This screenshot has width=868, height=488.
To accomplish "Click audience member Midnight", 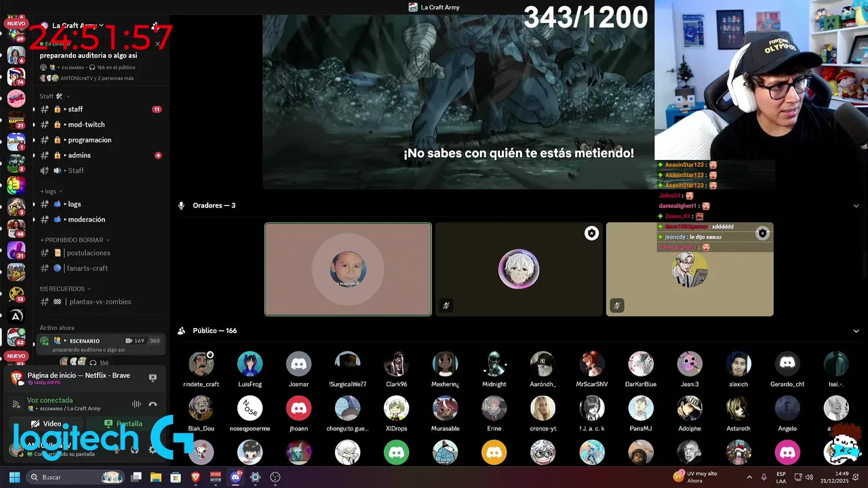I will coord(494,369).
